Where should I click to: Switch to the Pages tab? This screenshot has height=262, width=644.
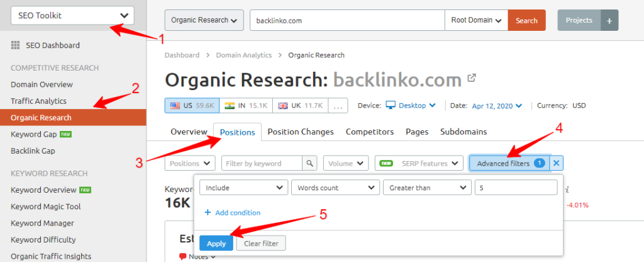click(x=417, y=132)
